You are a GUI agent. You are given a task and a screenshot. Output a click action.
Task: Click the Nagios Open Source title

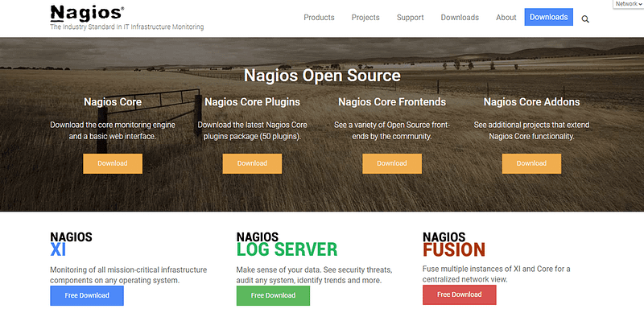pyautogui.click(x=322, y=76)
